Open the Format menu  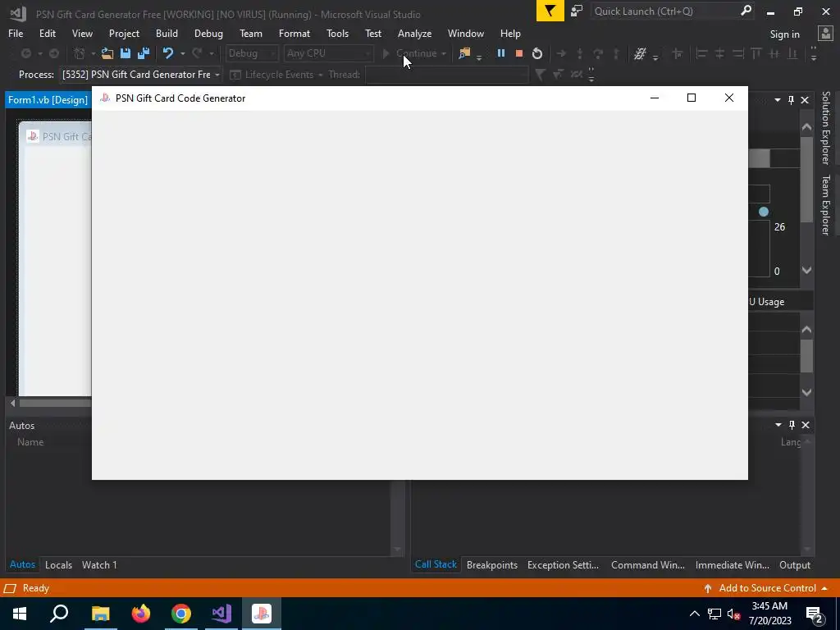(x=294, y=33)
